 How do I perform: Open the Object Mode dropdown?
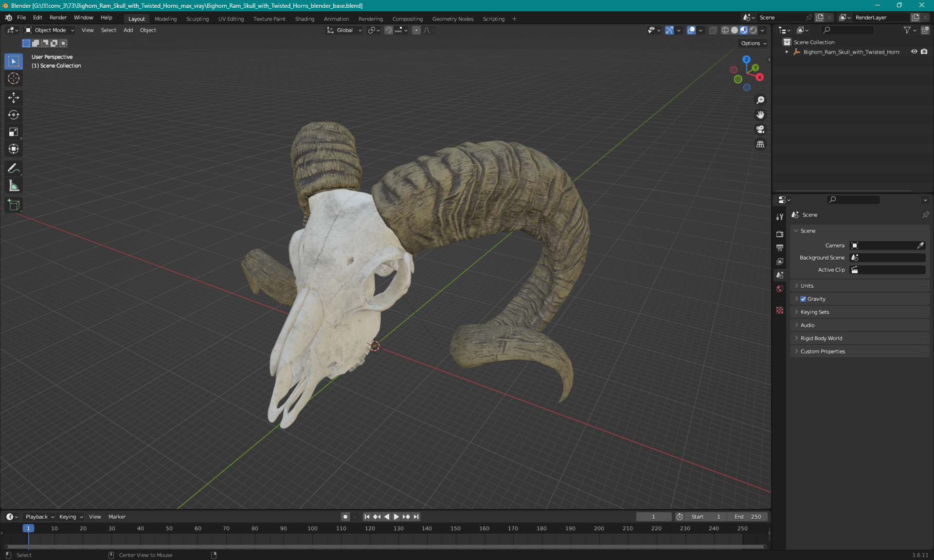click(50, 30)
